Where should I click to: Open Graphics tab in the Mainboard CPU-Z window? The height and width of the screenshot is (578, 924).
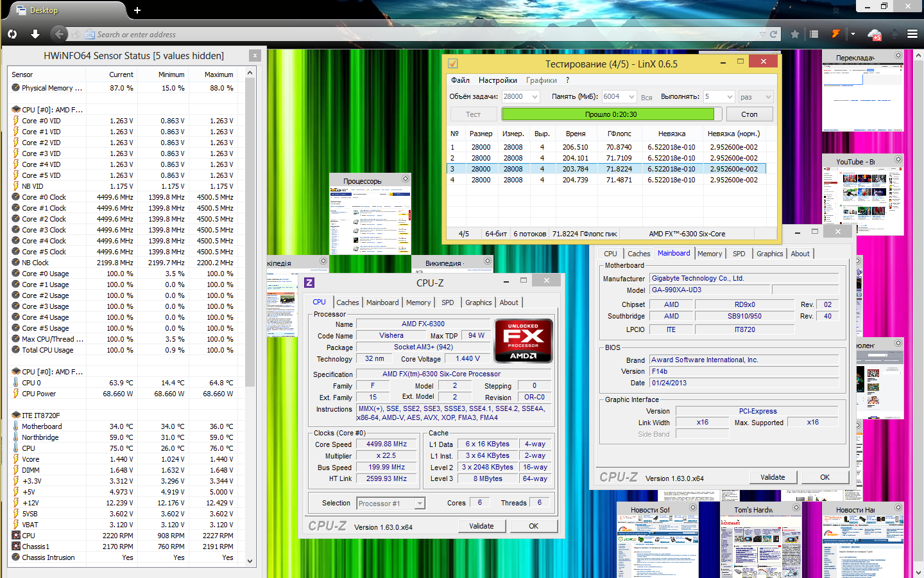(769, 254)
